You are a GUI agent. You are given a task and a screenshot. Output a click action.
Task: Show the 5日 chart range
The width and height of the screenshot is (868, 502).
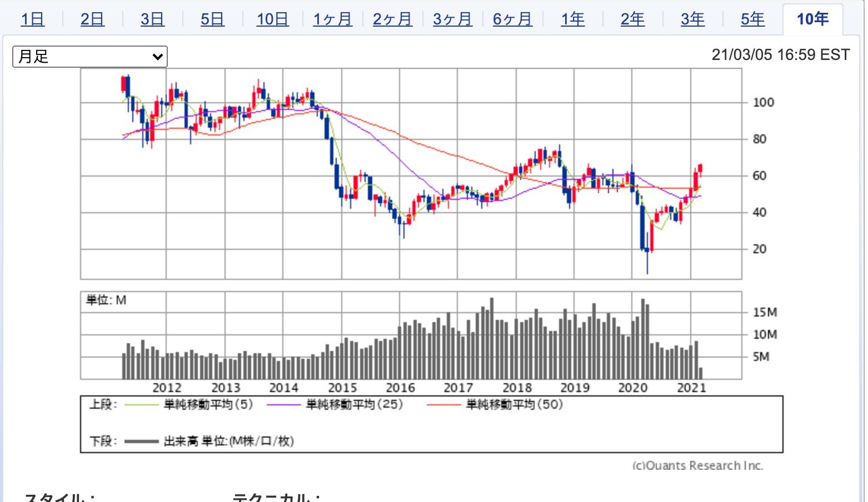point(212,19)
